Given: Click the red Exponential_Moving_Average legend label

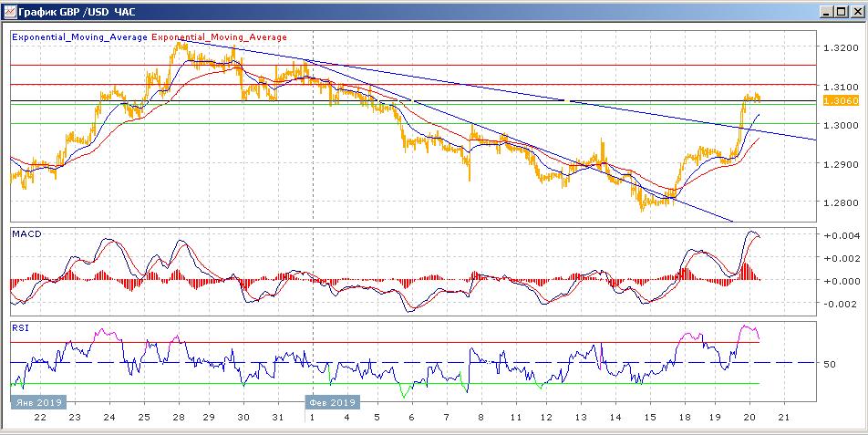Looking at the screenshot, I should tap(219, 37).
